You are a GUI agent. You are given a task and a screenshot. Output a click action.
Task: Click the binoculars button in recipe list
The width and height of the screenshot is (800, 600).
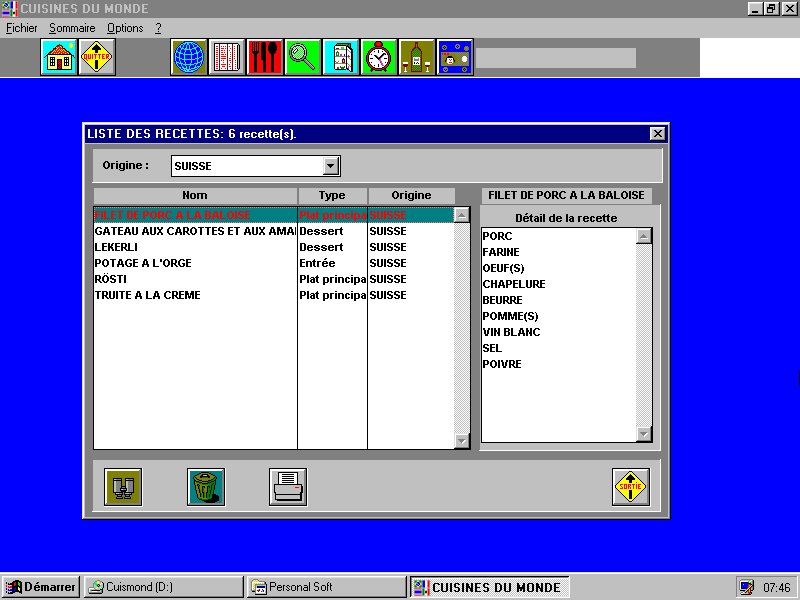(x=123, y=487)
